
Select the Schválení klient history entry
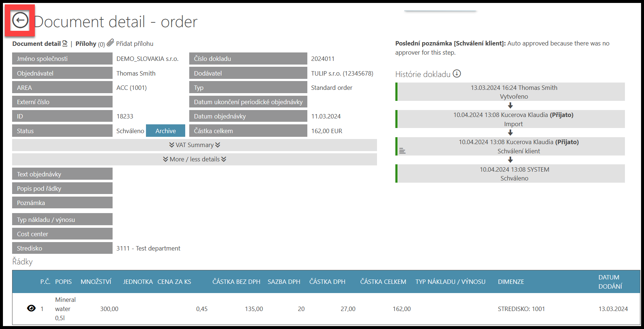510,146
